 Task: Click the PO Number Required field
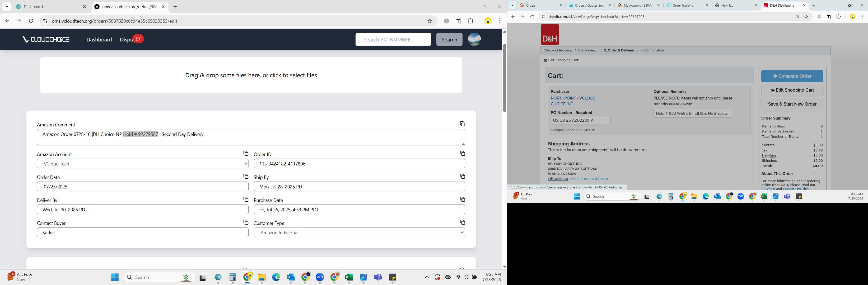pos(580,120)
